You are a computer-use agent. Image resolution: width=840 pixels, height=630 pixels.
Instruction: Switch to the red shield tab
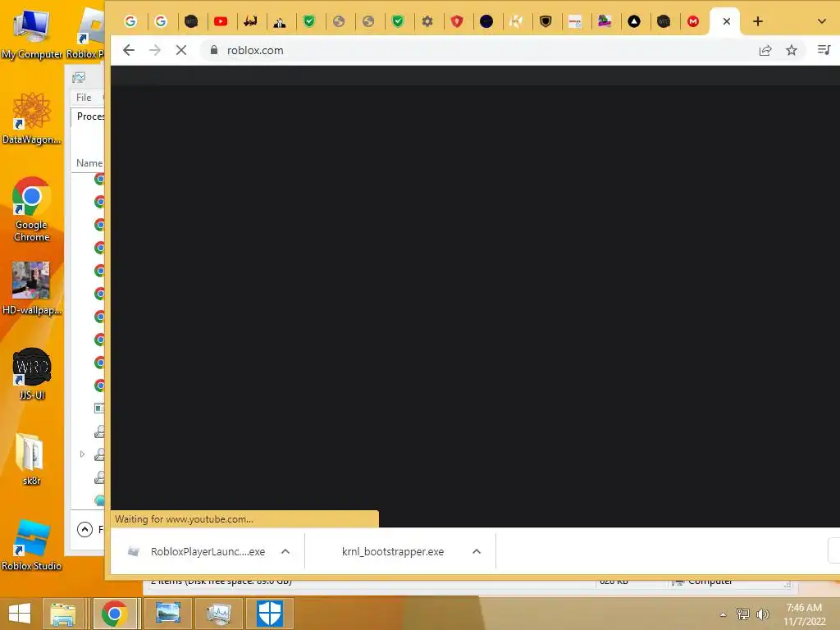coord(456,21)
